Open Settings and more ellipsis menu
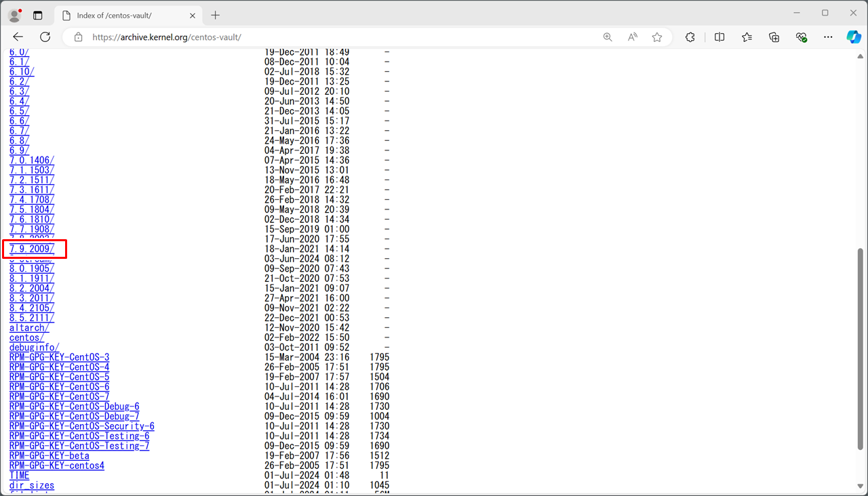Screen dimensions: 868x496 tap(828, 37)
